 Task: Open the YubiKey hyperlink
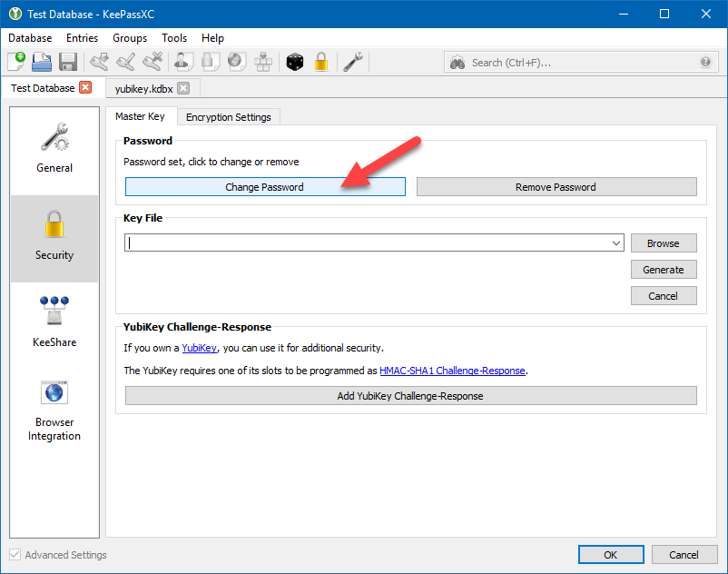tap(199, 348)
